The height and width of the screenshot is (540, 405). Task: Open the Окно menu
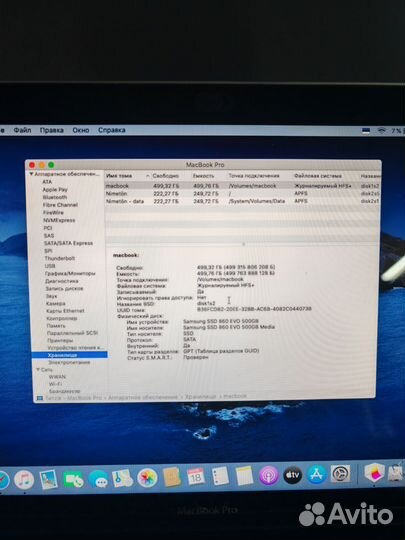(81, 130)
